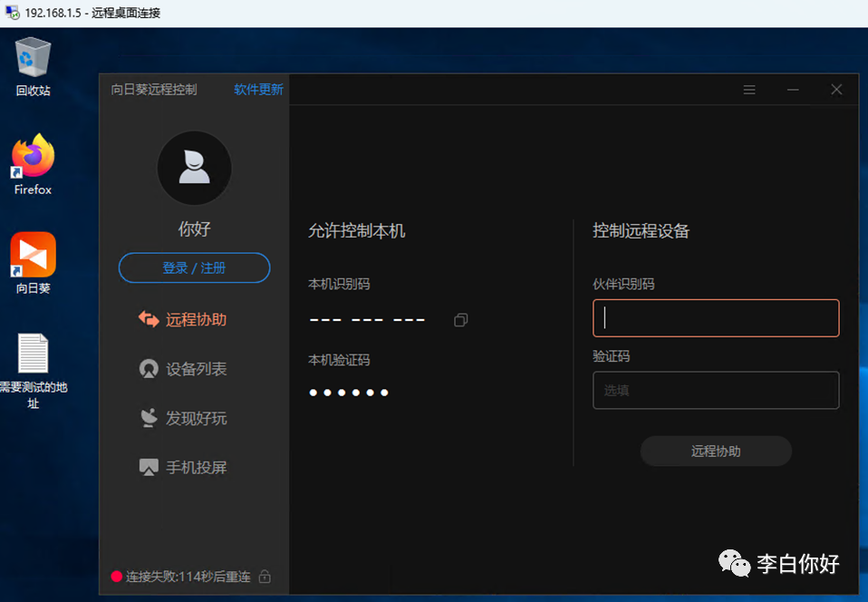
Task: Click the 登录 / 注册 button
Action: coord(194,268)
